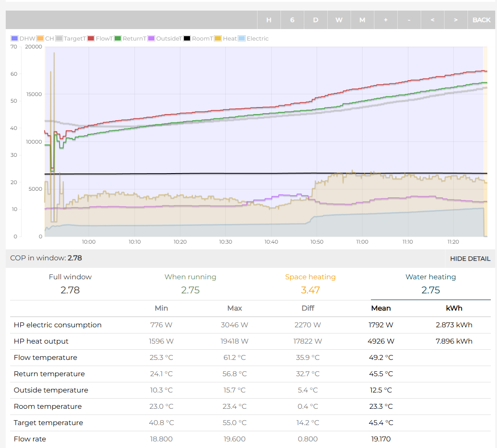Open the Full window COP tab
This screenshot has height=448, width=497.
[70, 283]
